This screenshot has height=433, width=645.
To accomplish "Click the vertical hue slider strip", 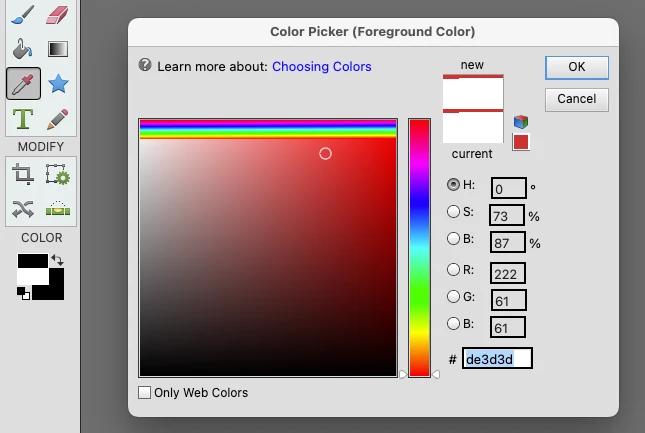I will [420, 248].
